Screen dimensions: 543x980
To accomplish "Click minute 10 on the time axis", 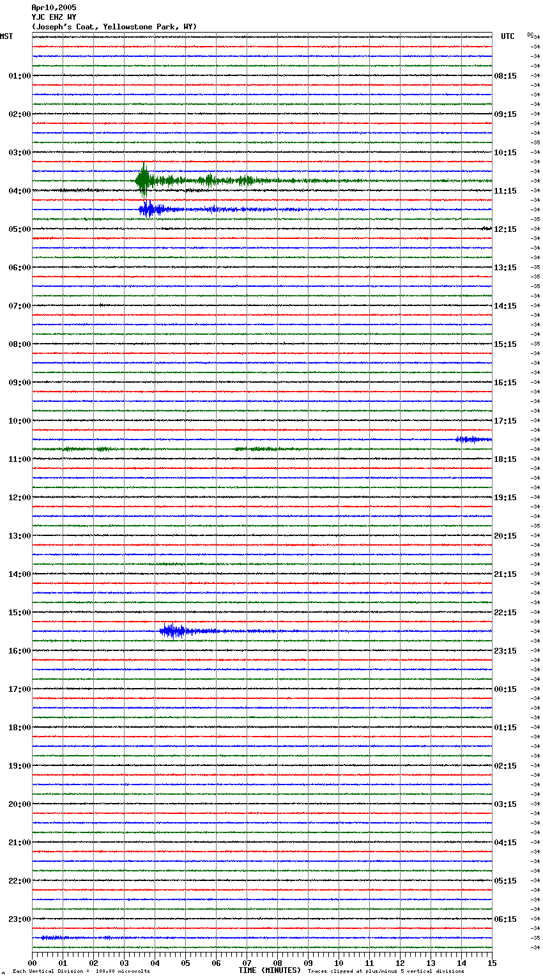I will (x=339, y=963).
